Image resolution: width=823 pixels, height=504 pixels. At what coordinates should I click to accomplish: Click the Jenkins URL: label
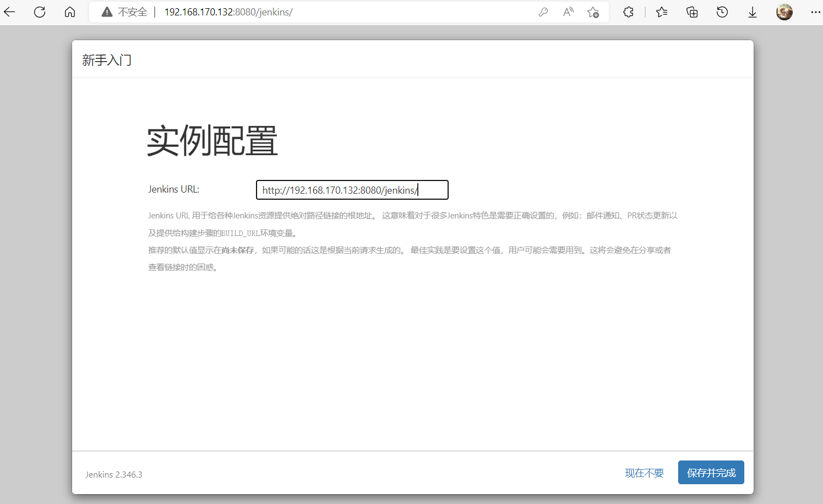tap(174, 189)
